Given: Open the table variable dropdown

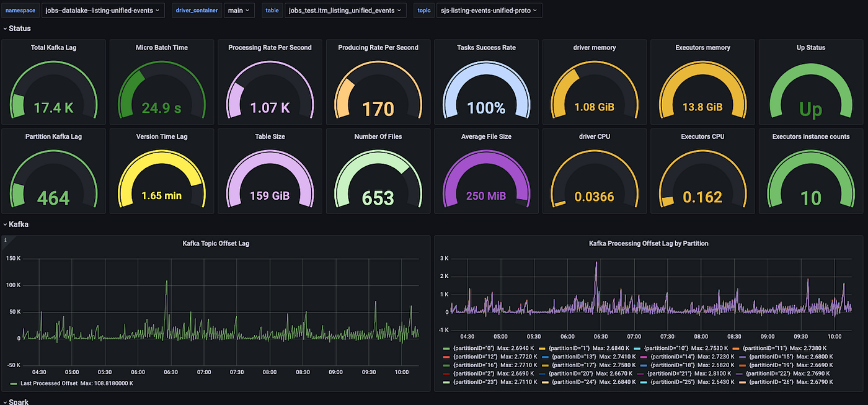Looking at the screenshot, I should coord(345,11).
